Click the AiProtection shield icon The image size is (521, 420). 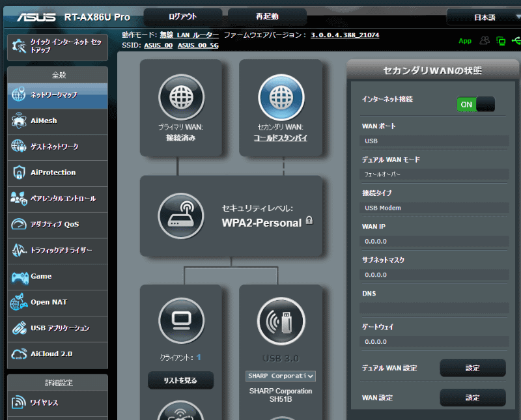pyautogui.click(x=19, y=173)
